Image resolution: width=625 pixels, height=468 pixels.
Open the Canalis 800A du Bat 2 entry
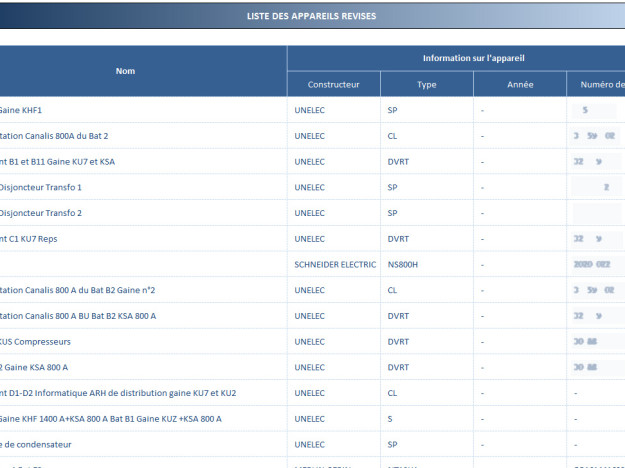point(54,136)
